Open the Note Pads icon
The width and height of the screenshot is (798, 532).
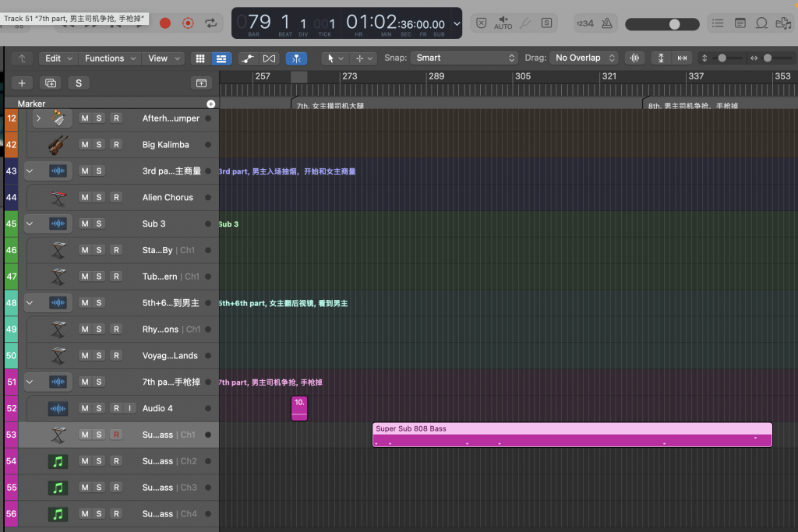[740, 23]
